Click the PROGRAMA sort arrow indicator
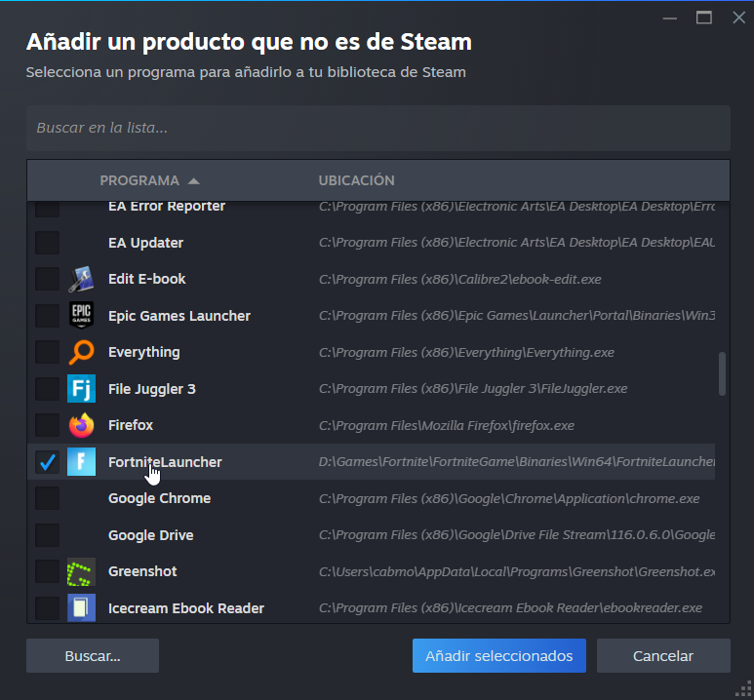Viewport: 754px width, 700px height. point(194,180)
